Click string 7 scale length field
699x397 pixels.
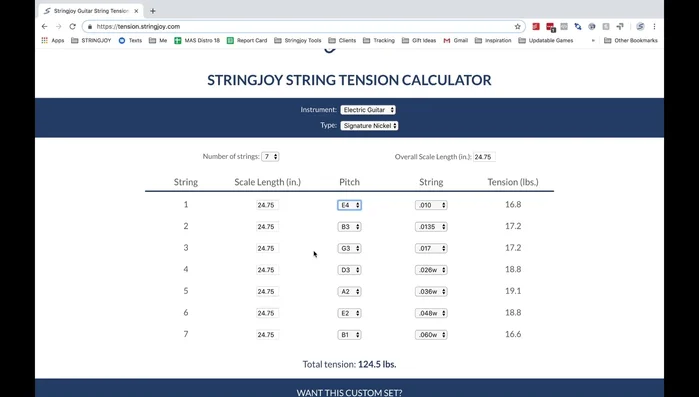[267, 335]
